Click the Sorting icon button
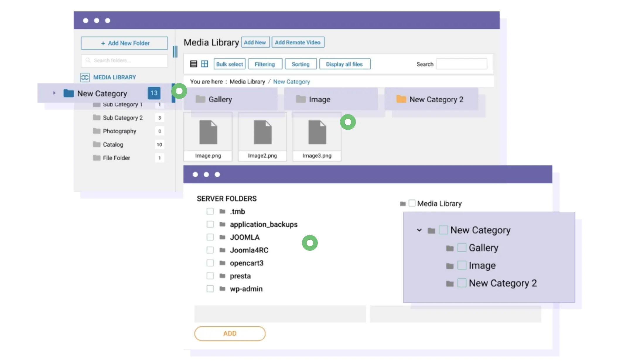This screenshot has height=364, width=618. (300, 64)
